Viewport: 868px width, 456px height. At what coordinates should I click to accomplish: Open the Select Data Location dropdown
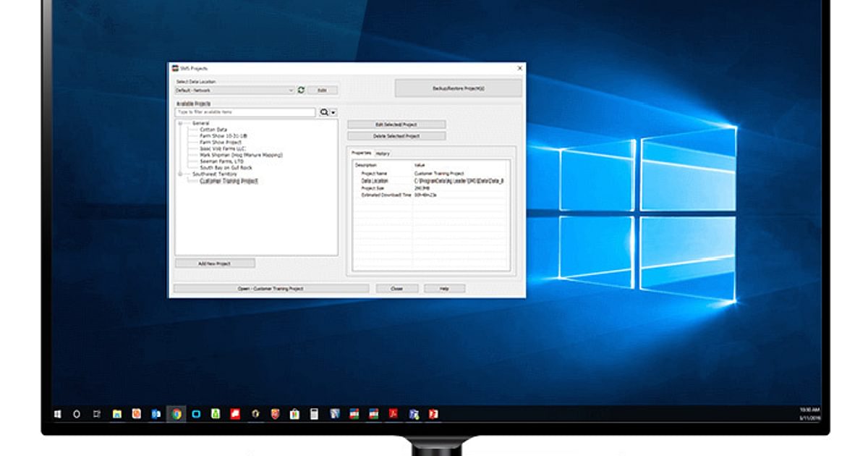point(292,90)
